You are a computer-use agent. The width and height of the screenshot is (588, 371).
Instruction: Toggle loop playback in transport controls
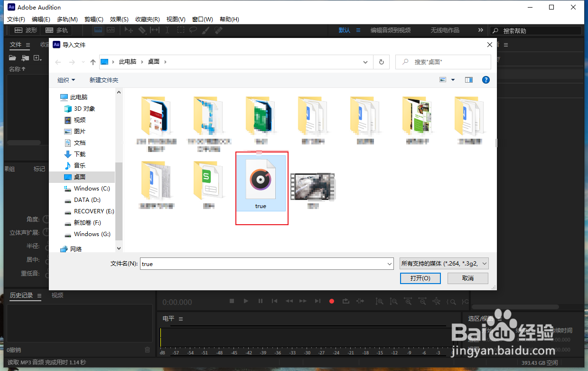click(x=345, y=301)
